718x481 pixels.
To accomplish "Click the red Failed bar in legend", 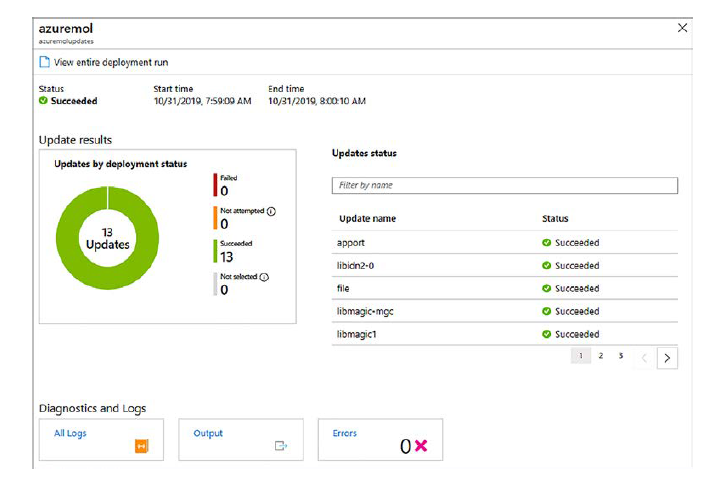I will click(215, 185).
